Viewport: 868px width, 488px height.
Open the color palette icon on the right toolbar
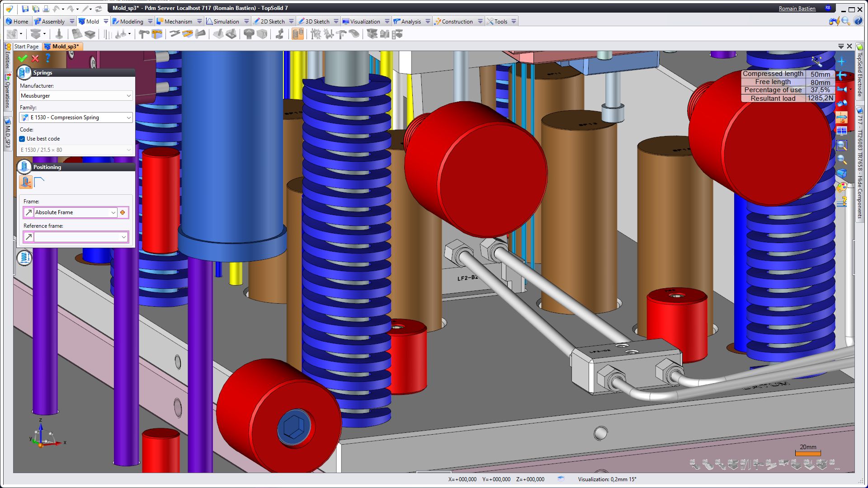coord(842,187)
